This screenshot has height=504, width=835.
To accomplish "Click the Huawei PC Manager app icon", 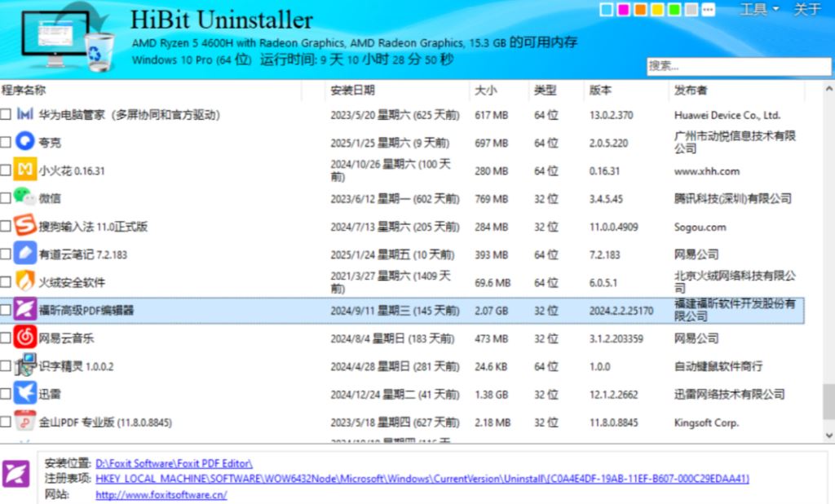I will point(25,114).
